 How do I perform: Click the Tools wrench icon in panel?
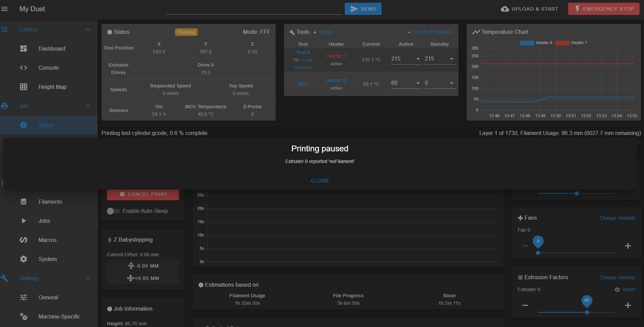coord(292,32)
